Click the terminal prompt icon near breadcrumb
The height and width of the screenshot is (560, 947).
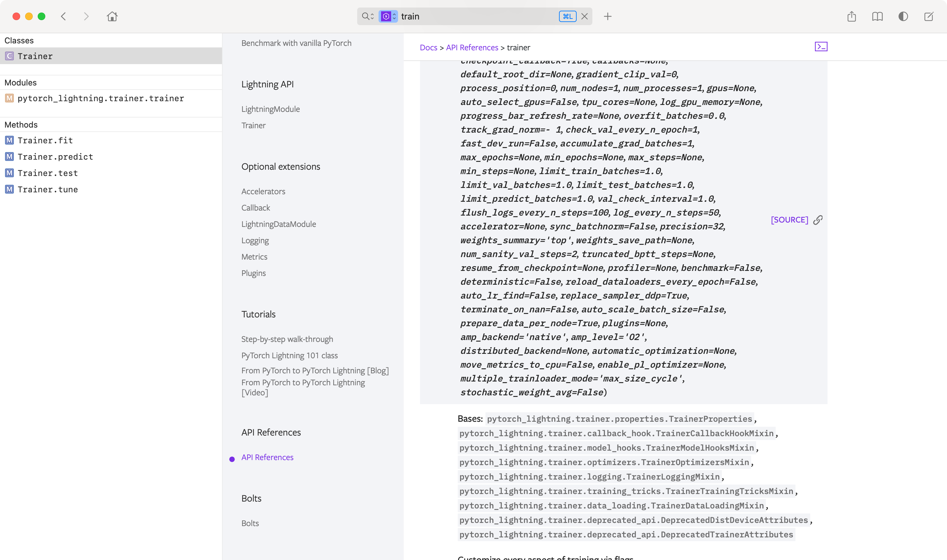pos(821,47)
